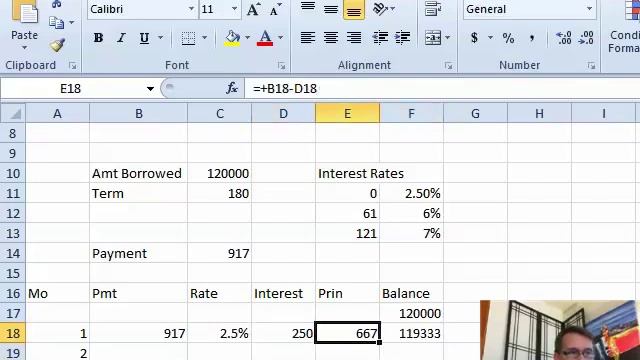The height and width of the screenshot is (360, 640).
Task: Open Clipboard dialog launcher
Action: click(x=73, y=65)
